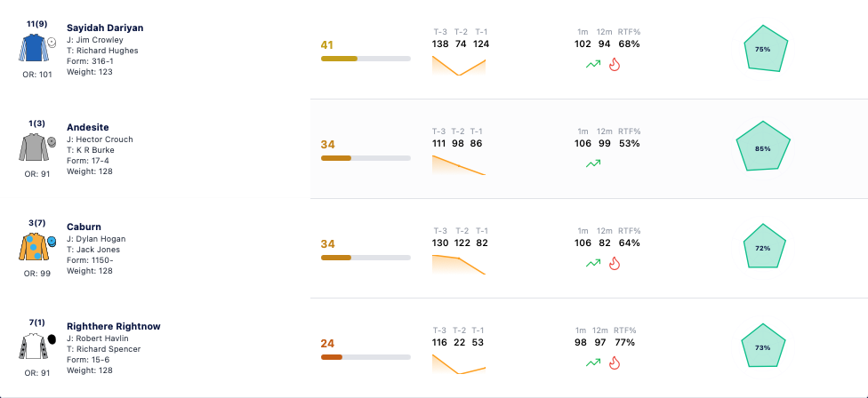868x398 pixels.
Task: Click the flame icon for Righthere Rightnow
Action: point(614,362)
